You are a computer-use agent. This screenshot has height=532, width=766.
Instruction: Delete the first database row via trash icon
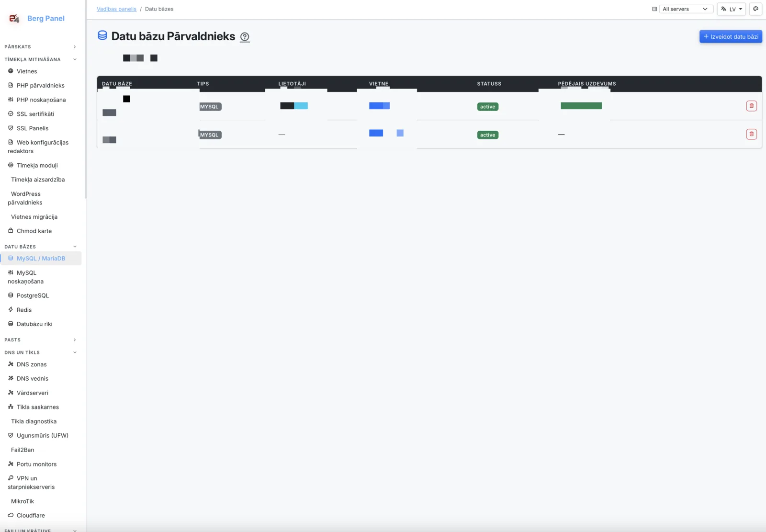click(751, 106)
